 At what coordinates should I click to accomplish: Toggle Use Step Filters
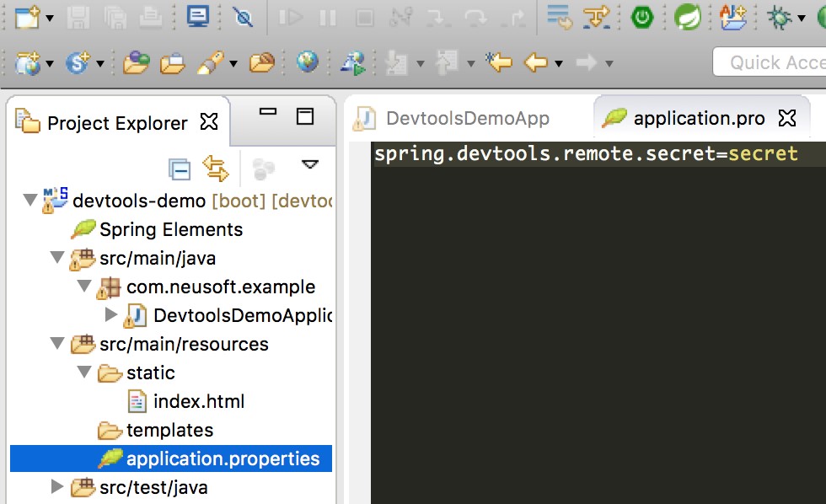pyautogui.click(x=597, y=18)
